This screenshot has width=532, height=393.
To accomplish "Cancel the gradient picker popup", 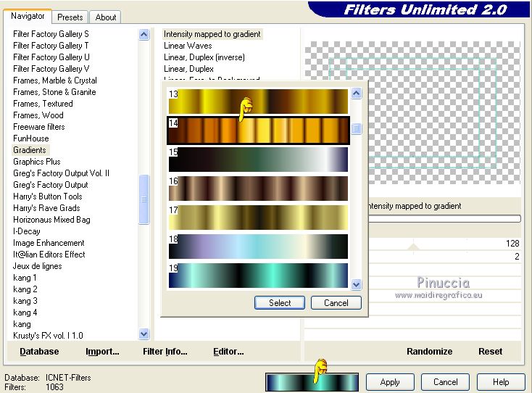I will (336, 303).
